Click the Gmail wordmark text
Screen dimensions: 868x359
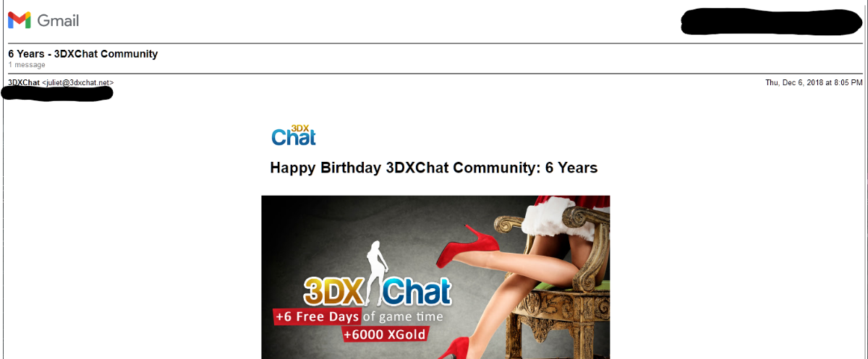58,21
